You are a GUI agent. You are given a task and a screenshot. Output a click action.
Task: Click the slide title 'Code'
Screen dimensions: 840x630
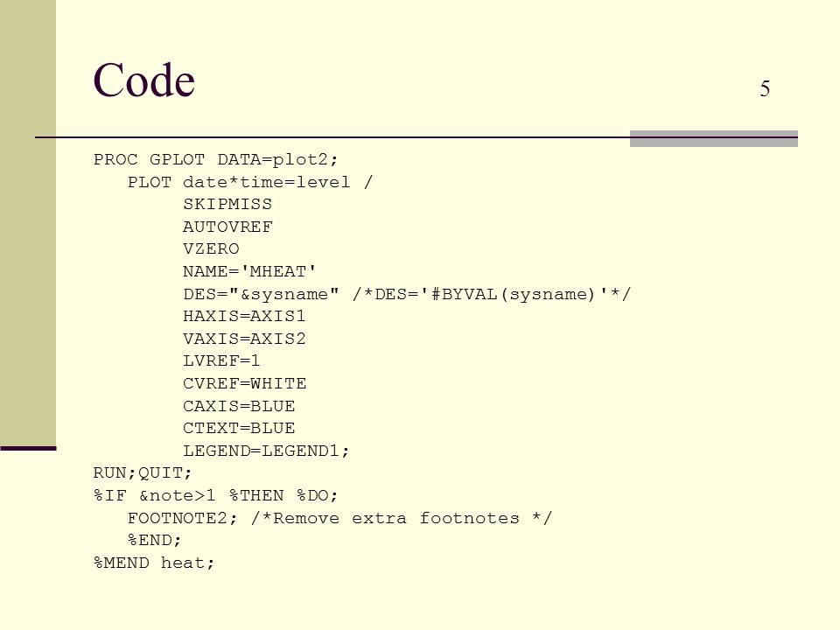pyautogui.click(x=143, y=80)
